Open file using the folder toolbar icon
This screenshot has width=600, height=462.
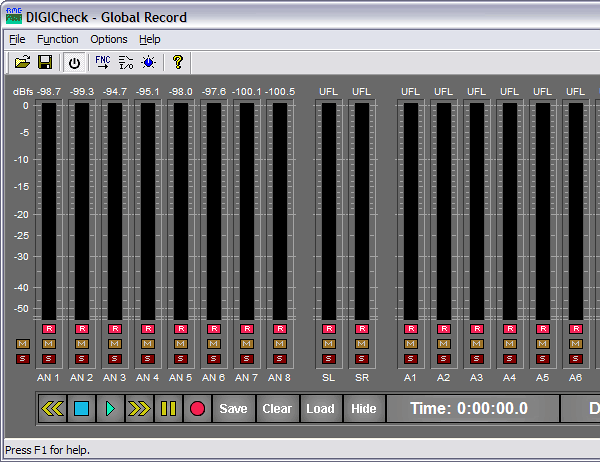[x=22, y=62]
